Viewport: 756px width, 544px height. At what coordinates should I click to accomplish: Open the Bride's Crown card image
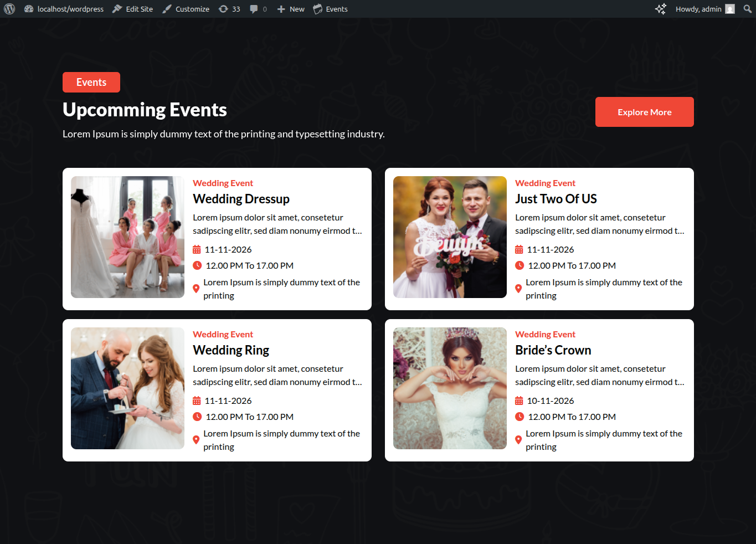(450, 388)
